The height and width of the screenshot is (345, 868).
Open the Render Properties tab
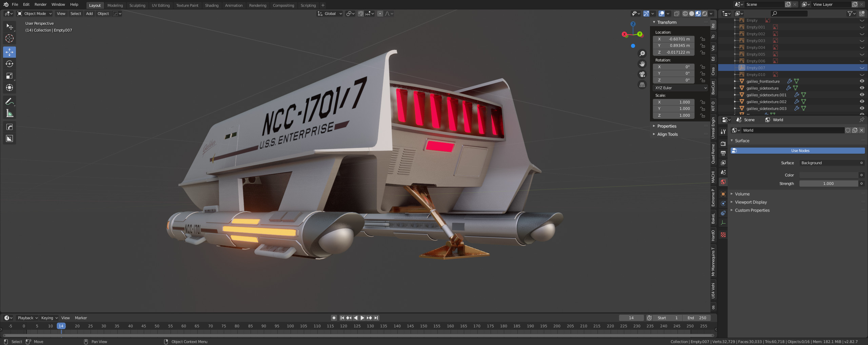(724, 144)
